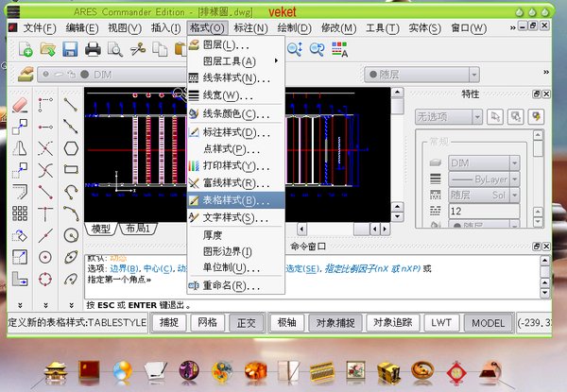The width and height of the screenshot is (567, 392).
Task: Save drawing with floppy disk icon
Action: click(70, 49)
